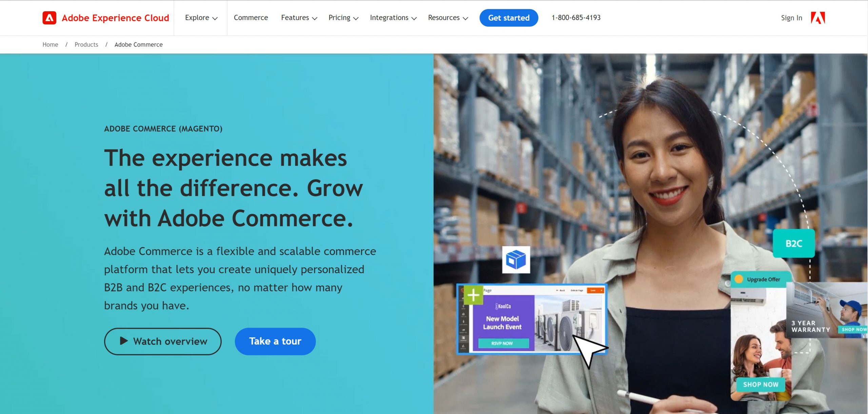Screen dimensions: 868x414
Task: Click the Sign In link
Action: (x=791, y=18)
